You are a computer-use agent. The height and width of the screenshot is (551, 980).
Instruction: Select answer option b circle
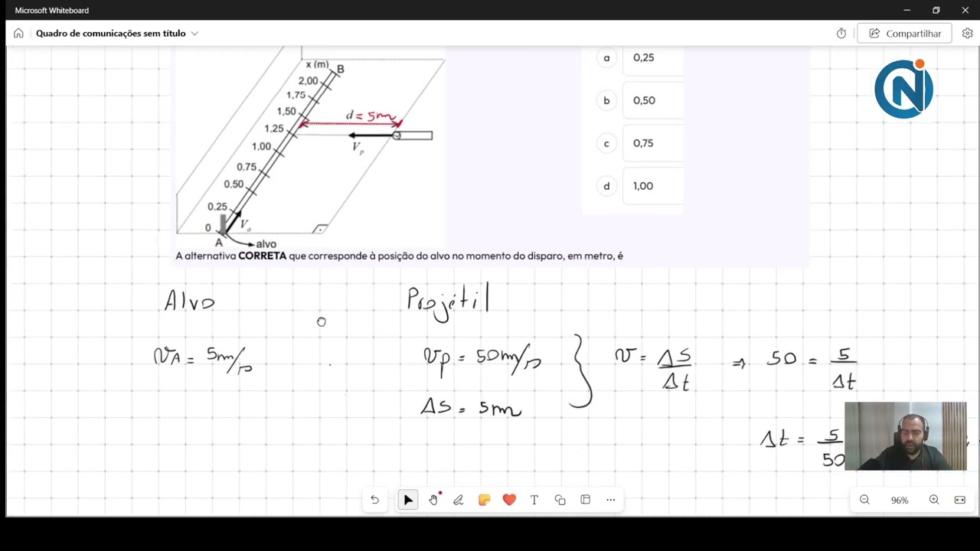click(x=607, y=100)
